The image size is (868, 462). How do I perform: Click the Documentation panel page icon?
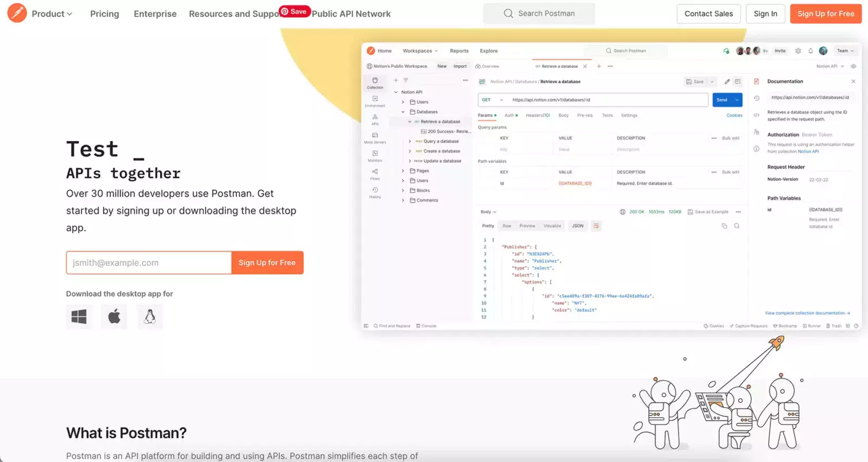[756, 81]
